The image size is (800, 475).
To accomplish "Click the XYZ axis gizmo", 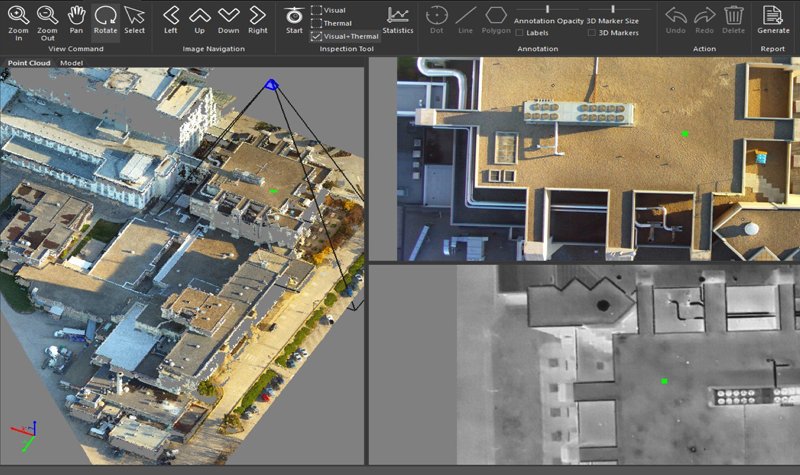I will (x=24, y=436).
